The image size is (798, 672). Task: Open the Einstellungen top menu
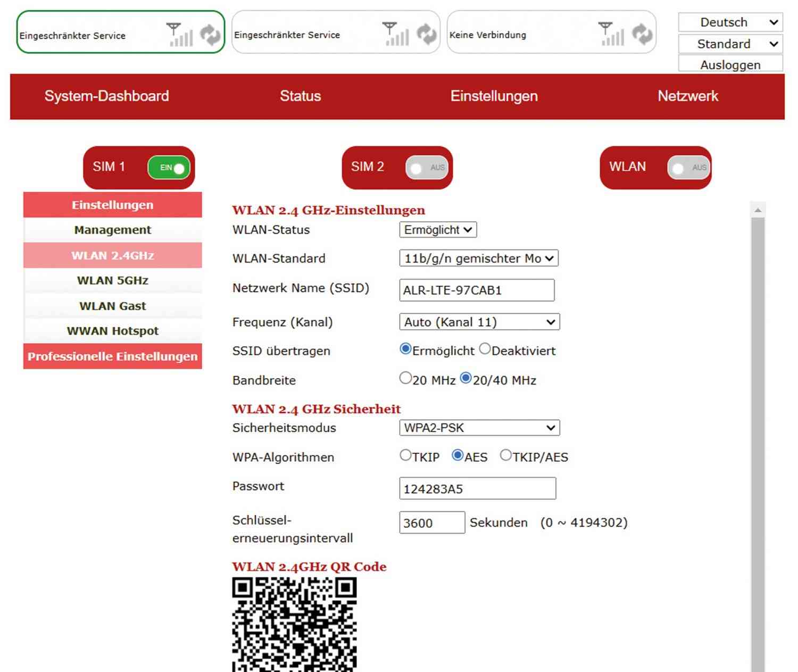(x=494, y=96)
